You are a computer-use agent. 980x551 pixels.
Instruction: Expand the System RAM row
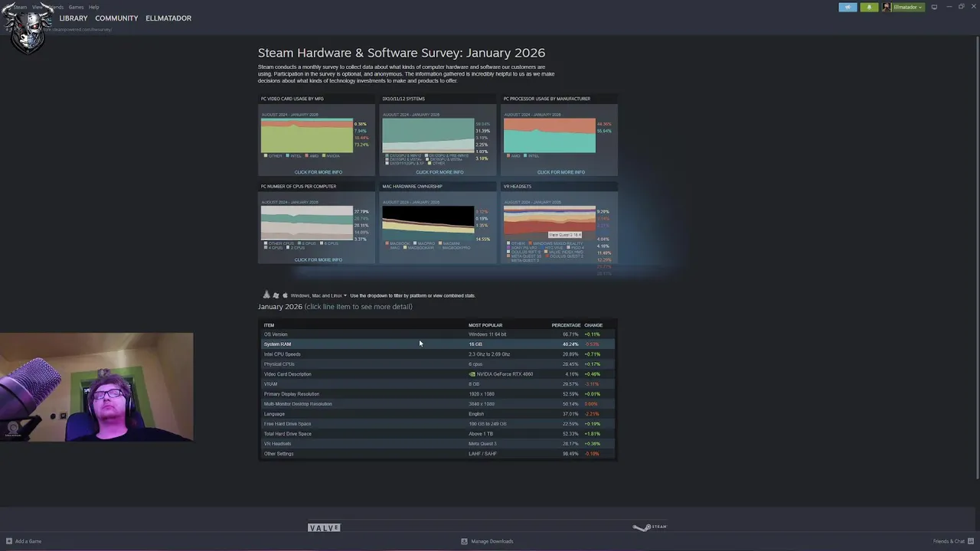(437, 344)
